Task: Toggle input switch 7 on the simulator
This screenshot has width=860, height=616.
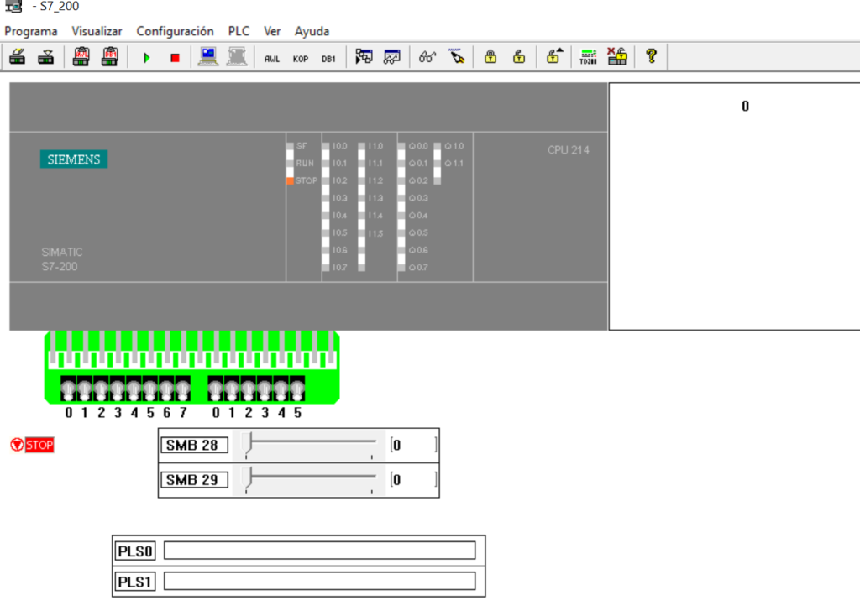Action: pos(182,389)
